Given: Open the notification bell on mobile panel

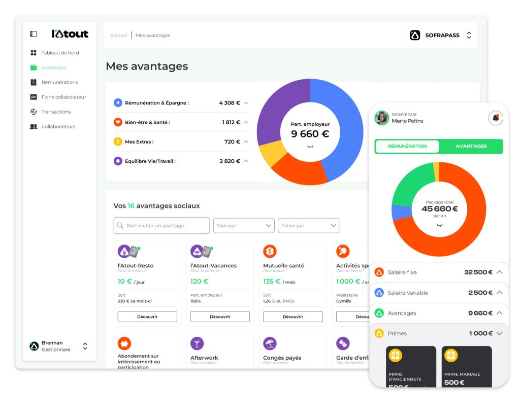Looking at the screenshot, I should pos(495,118).
